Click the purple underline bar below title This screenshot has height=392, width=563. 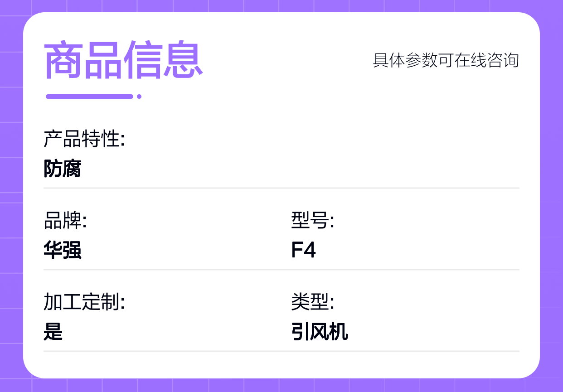[x=89, y=96]
